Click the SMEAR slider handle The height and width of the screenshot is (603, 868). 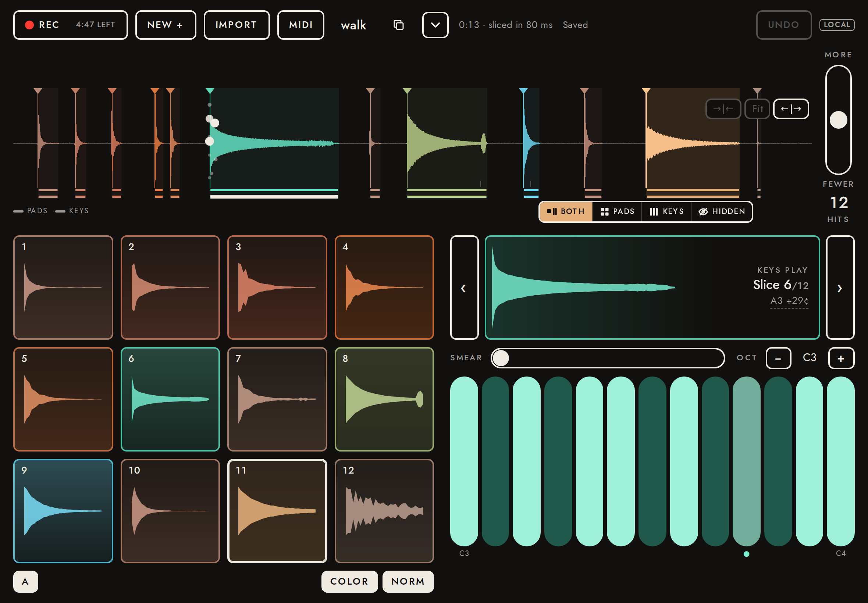click(501, 358)
